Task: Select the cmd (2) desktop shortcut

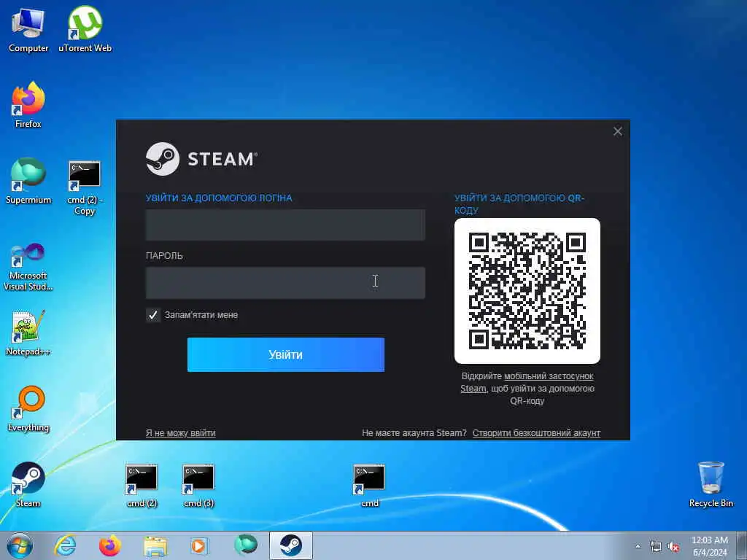Action: (x=142, y=485)
